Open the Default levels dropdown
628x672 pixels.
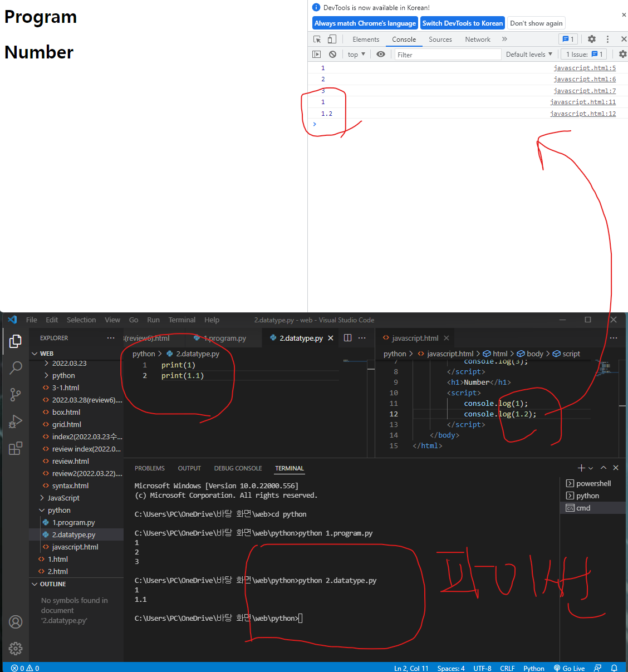[529, 54]
